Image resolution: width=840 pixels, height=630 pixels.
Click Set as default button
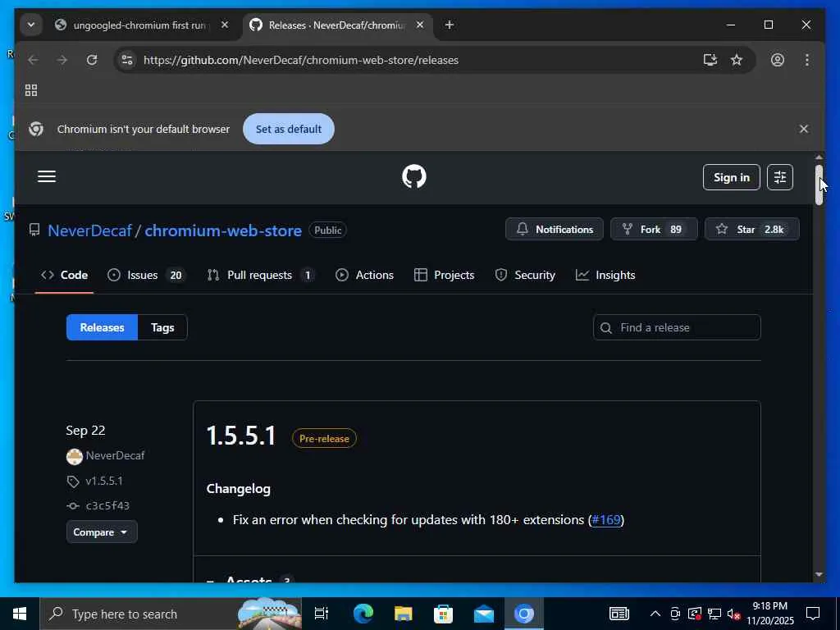pyautogui.click(x=289, y=129)
